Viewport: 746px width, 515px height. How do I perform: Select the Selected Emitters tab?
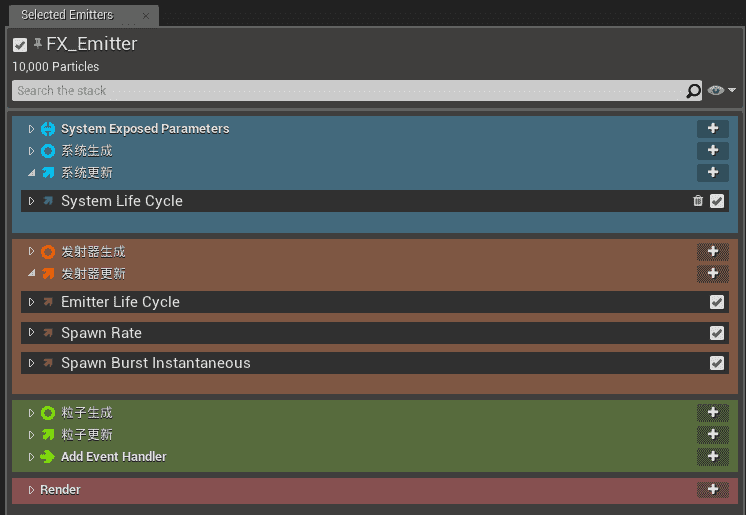[x=67, y=15]
